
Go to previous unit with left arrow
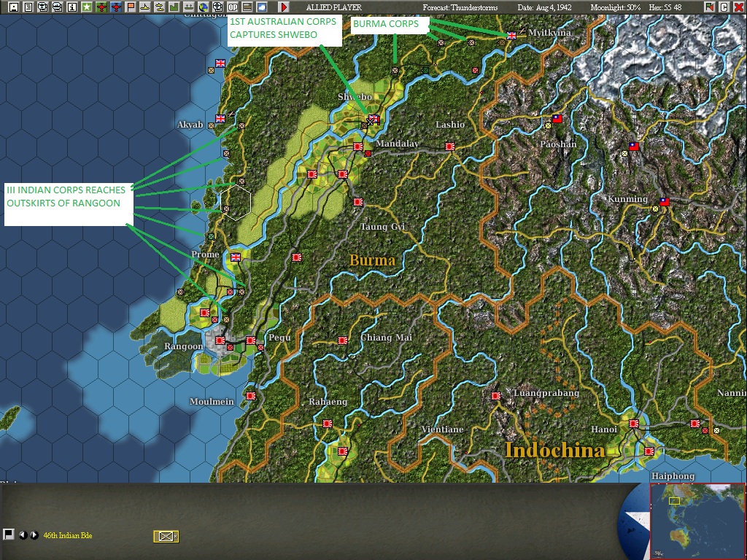[x=23, y=535]
